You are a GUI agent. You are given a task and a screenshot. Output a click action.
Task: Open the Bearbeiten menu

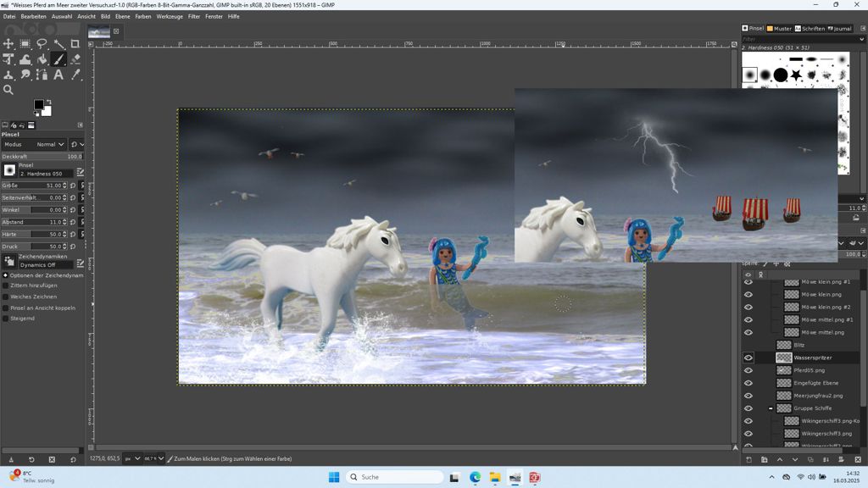[x=34, y=17]
